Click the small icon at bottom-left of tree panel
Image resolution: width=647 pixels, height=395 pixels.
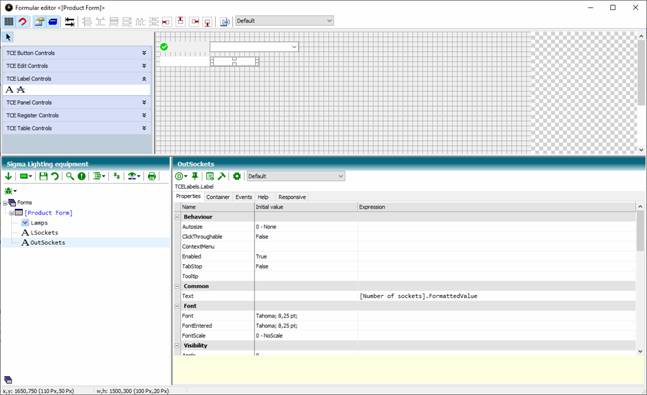tap(8, 380)
